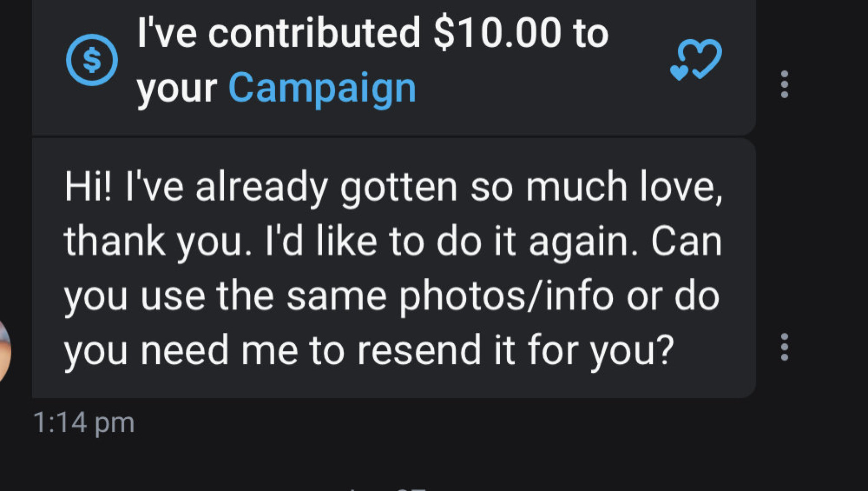Image resolution: width=868 pixels, height=491 pixels.
Task: Click the $10.00 amount in the message
Action: point(497,33)
